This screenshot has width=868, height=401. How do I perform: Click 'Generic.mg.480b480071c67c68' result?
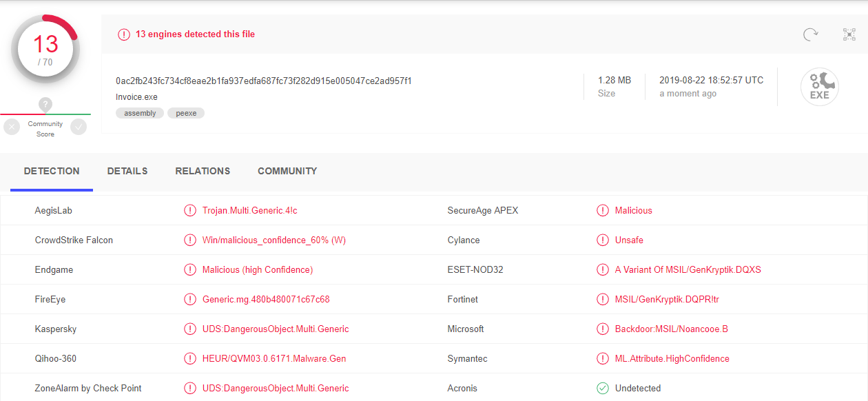coord(266,300)
